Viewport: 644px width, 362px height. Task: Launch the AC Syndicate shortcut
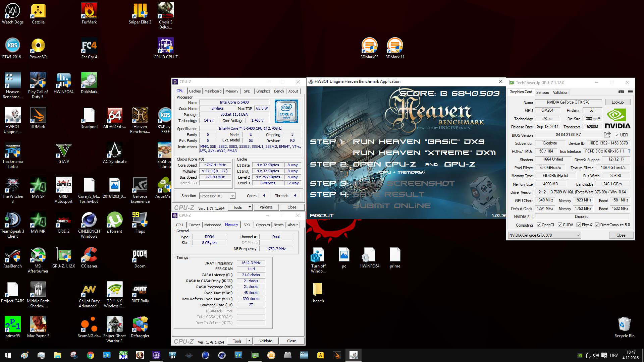114,153
